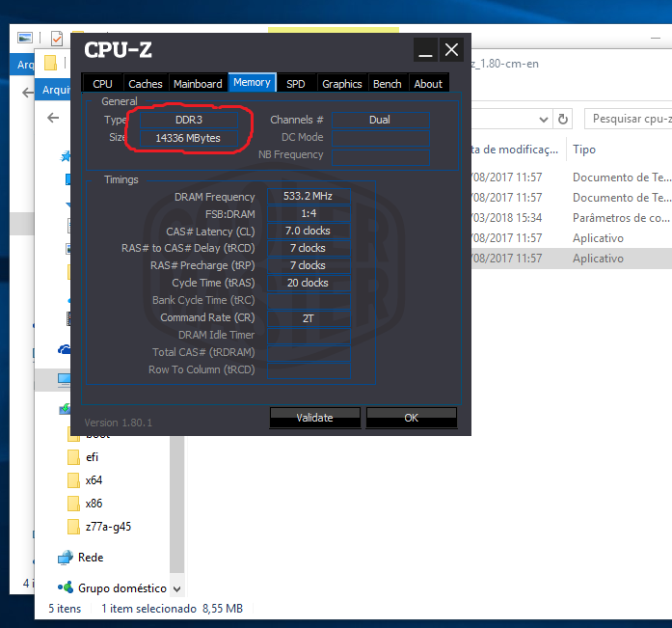Open the Graphics tab
The image size is (672, 628).
342,83
